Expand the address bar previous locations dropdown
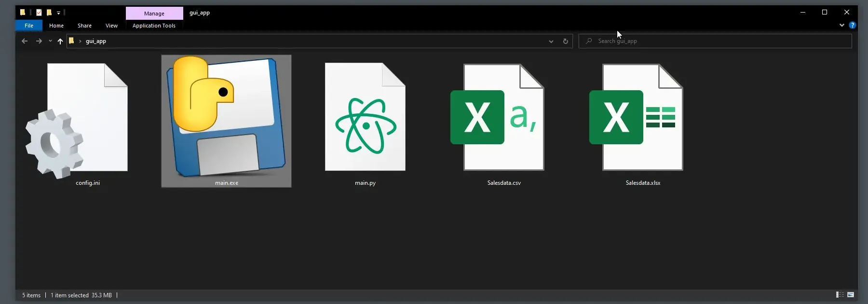 551,41
